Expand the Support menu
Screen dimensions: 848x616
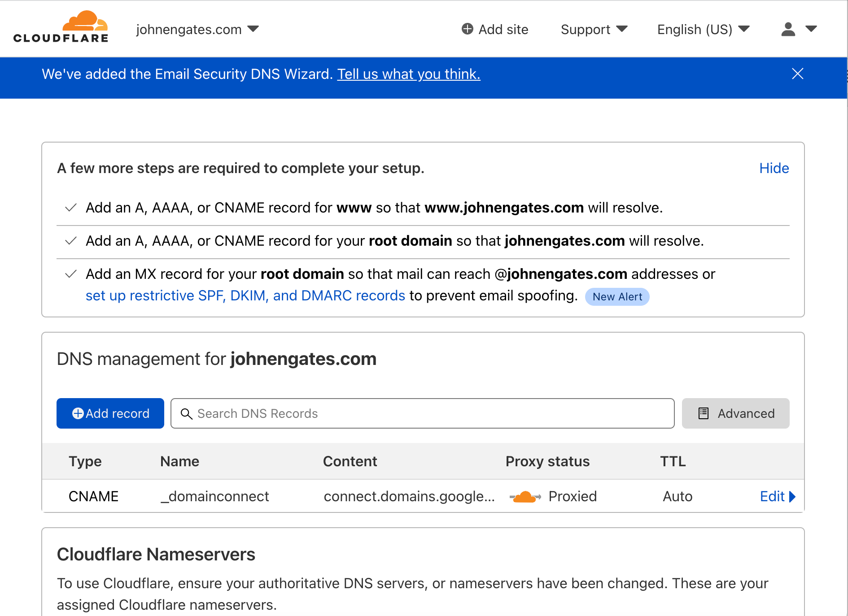pyautogui.click(x=594, y=30)
